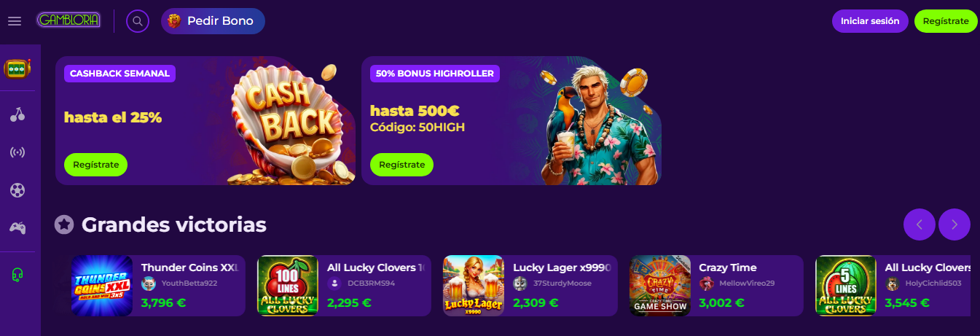Click the Regístrate button in header
Image resolution: width=980 pixels, height=336 pixels.
click(946, 21)
